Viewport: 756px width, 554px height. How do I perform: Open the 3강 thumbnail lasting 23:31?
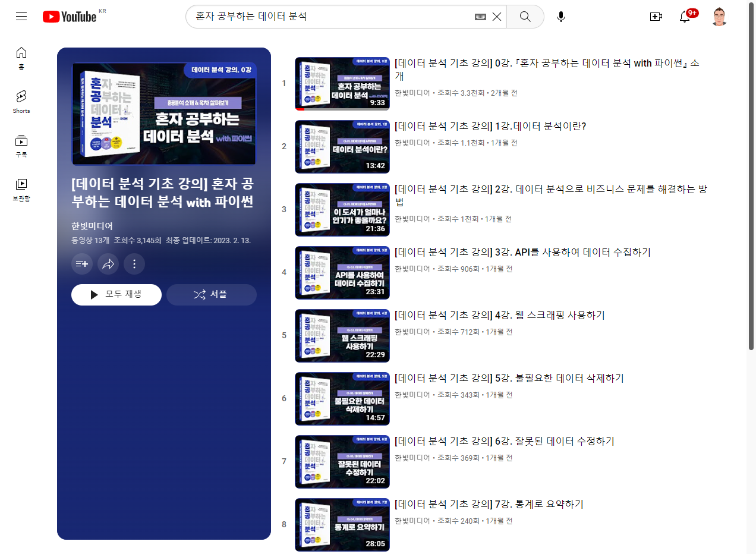coord(342,273)
